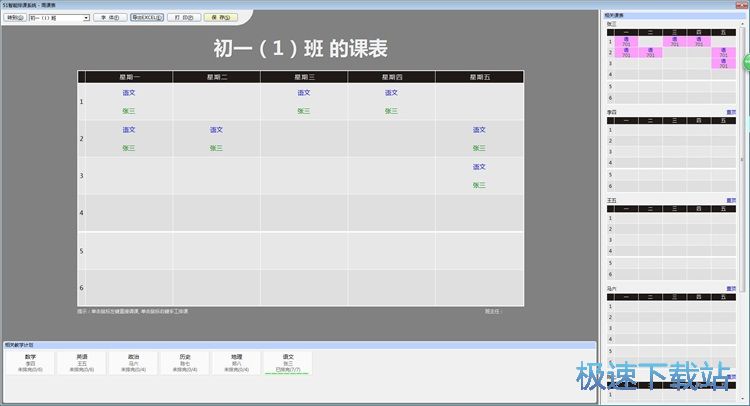Click the 置顶 link beside 王五's timetable
The height and width of the screenshot is (406, 750).
pos(731,200)
